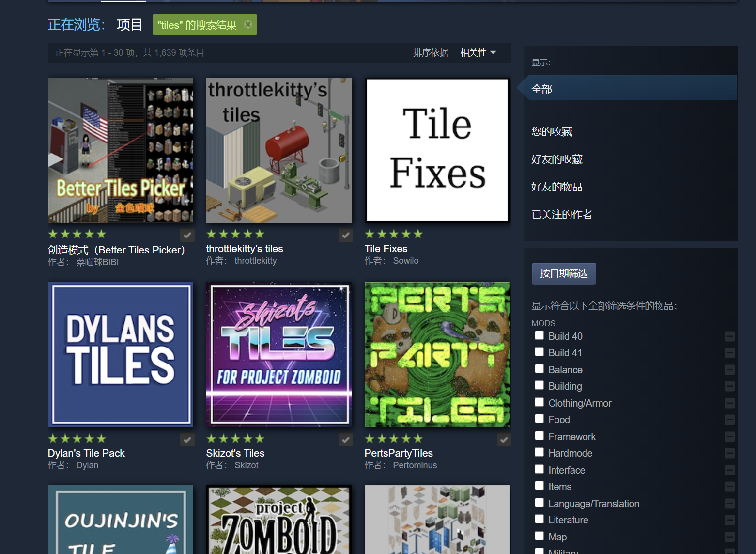
Task: Check the Build 40 filter
Action: click(539, 335)
